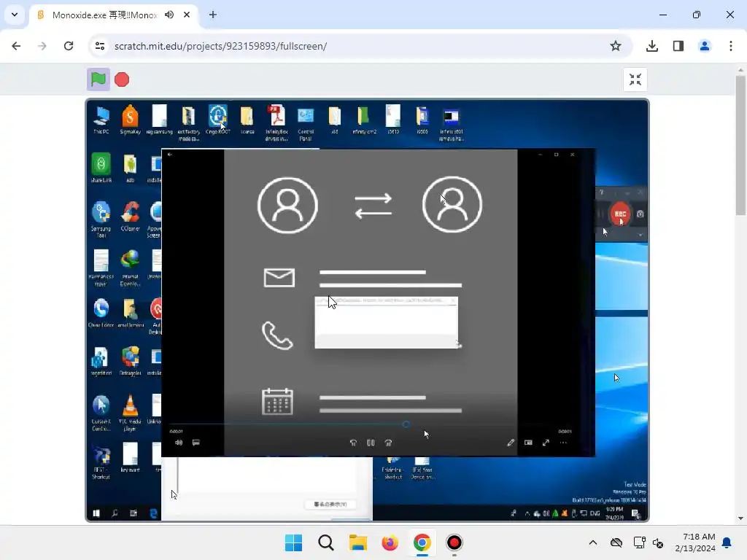This screenshot has height=560, width=747.
Task: Click Control Panel icon on the stage desktop
Action: [306, 124]
